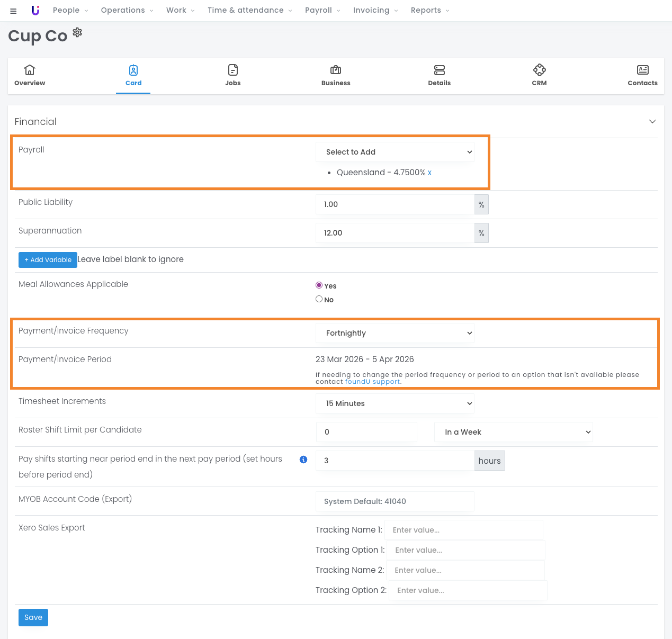Open the Time & attendance menu
The image size is (672, 639).
tap(249, 10)
